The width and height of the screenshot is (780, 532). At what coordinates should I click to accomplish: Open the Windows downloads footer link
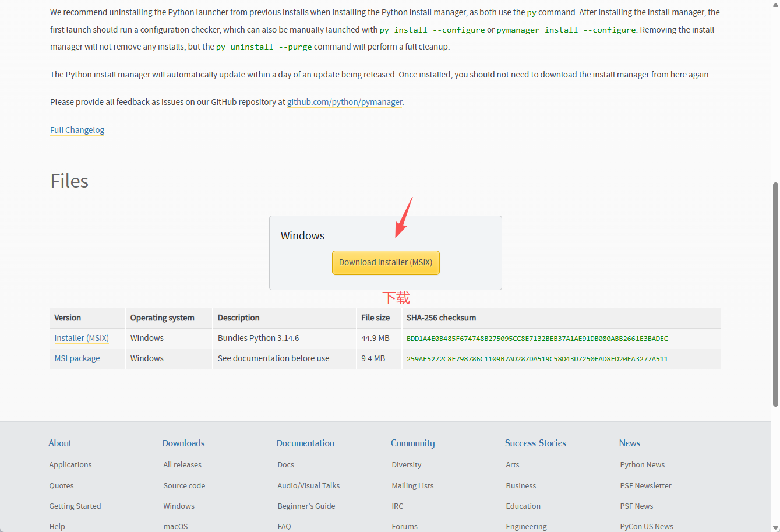point(179,506)
